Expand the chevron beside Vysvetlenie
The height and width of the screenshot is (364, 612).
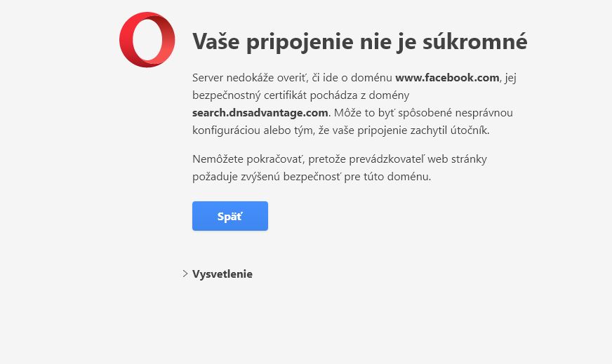[185, 274]
